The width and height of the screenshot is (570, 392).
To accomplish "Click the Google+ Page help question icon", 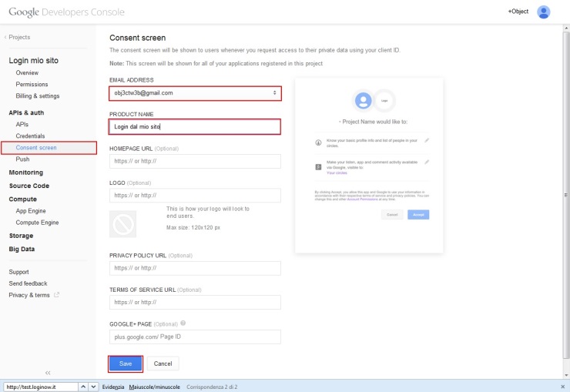I will click(183, 323).
